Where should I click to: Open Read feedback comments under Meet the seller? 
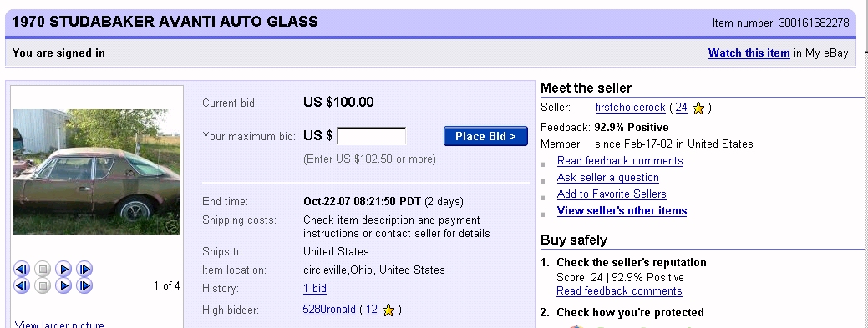coord(620,161)
